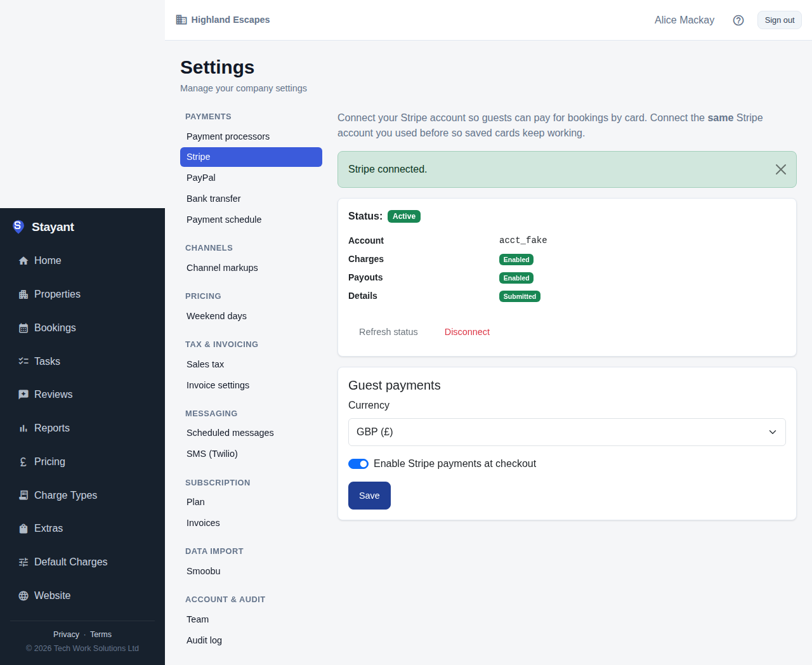The width and height of the screenshot is (812, 665).
Task: View the Audit log
Action: pos(251,640)
